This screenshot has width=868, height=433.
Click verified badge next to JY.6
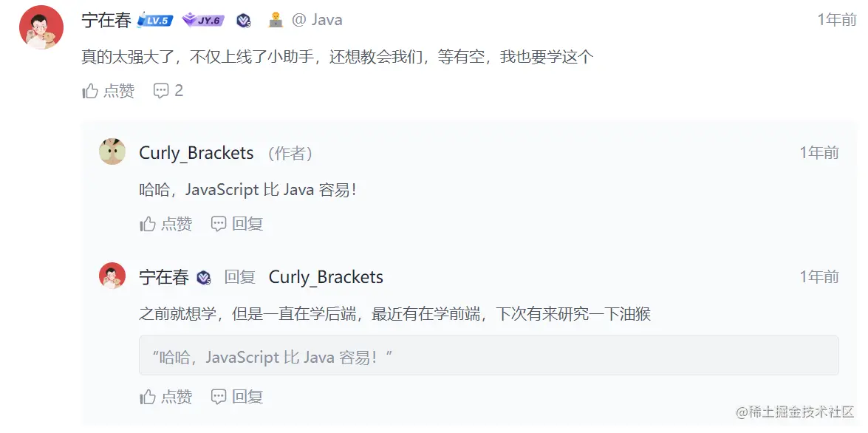[x=244, y=21]
